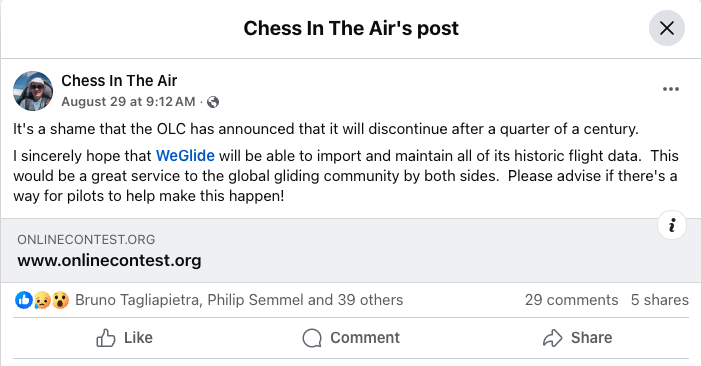
Task: Close the Chess In The Air post dialog
Action: point(667,28)
